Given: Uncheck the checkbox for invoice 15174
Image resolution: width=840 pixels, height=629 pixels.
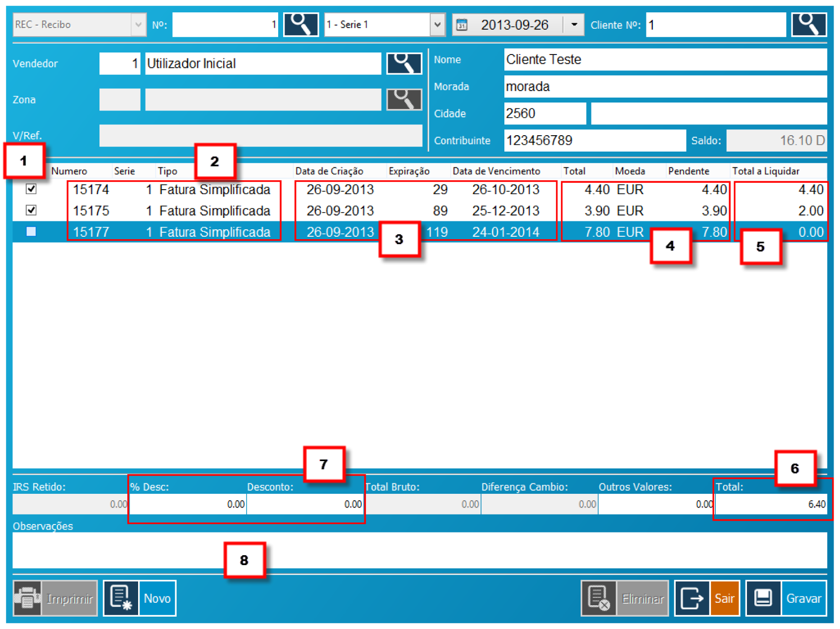Looking at the screenshot, I should 31,189.
